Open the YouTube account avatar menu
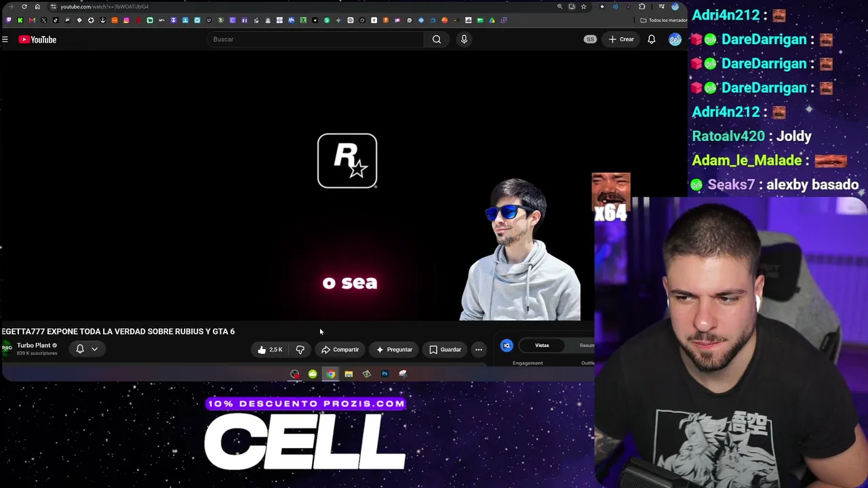The width and height of the screenshot is (868, 488). (x=675, y=39)
